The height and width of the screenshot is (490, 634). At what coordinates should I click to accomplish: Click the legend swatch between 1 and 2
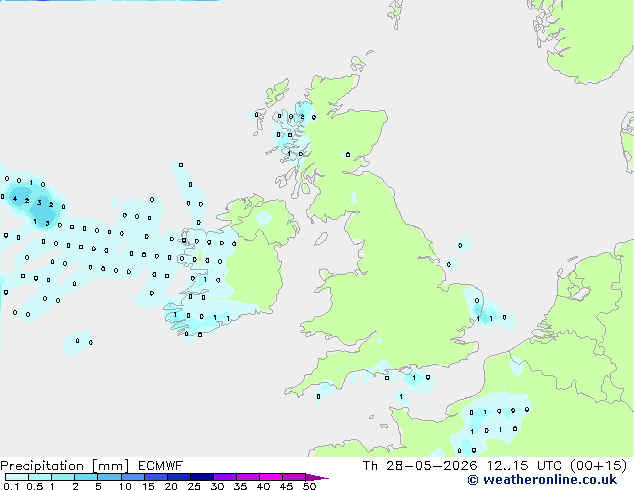63,477
